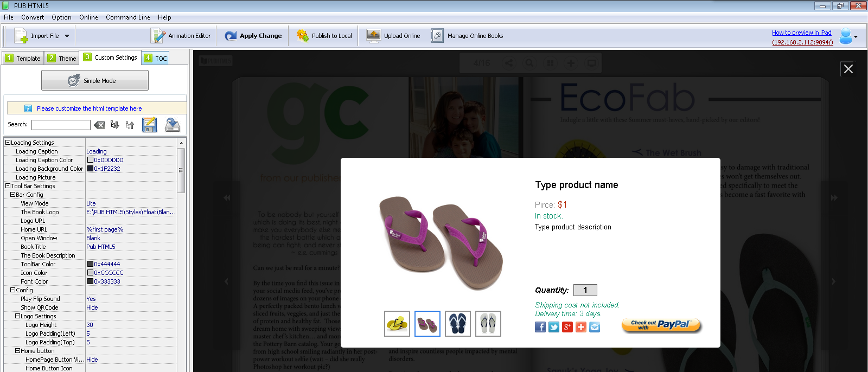Image resolution: width=868 pixels, height=372 pixels.
Task: Open the Import File dropdown arrow
Action: (x=67, y=36)
